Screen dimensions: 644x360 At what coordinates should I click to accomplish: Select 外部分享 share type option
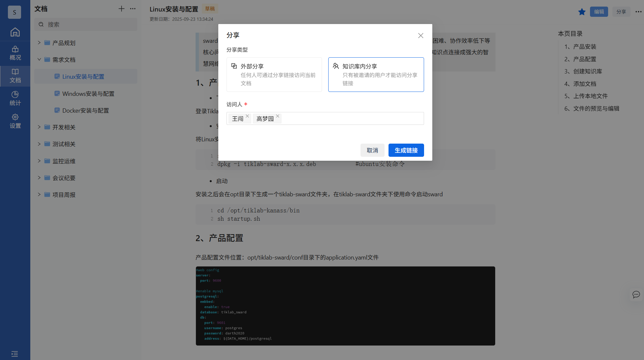click(274, 74)
